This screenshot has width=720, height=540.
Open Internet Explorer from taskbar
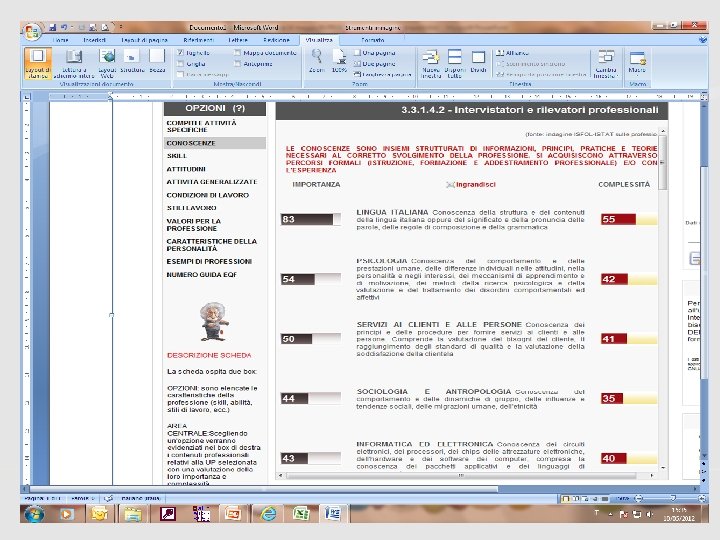point(268,513)
